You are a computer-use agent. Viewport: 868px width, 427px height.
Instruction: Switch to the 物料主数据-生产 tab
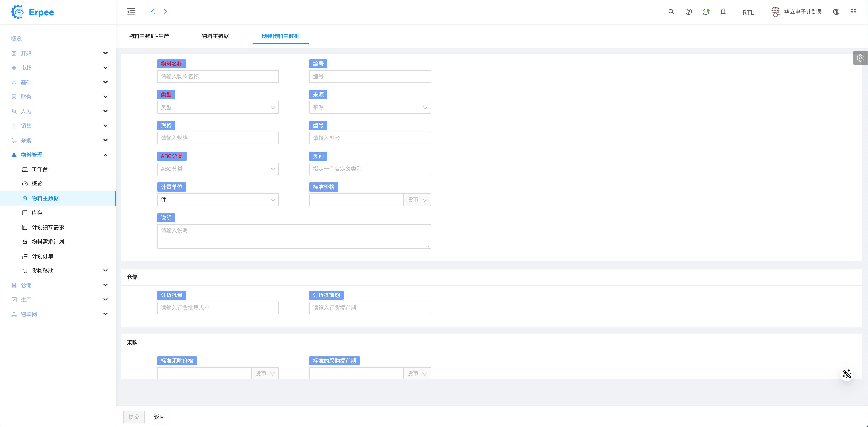pyautogui.click(x=149, y=36)
